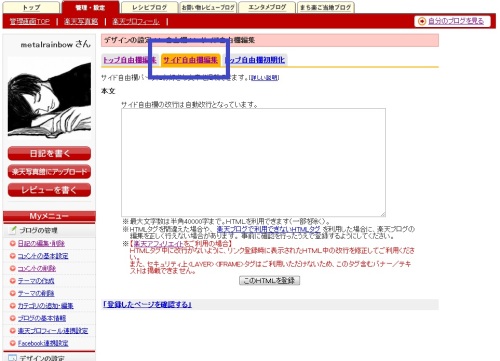Open コメントの削除 link
The height and width of the screenshot is (361, 500).
37,268
